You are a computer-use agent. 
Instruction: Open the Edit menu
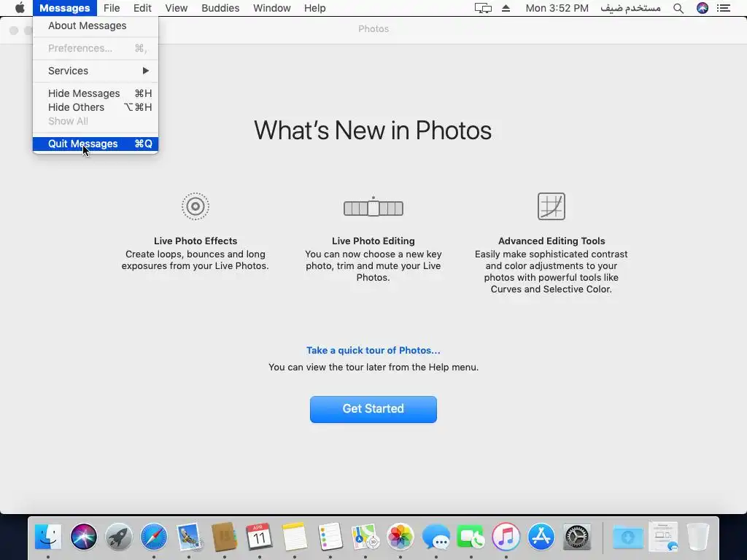pos(142,8)
